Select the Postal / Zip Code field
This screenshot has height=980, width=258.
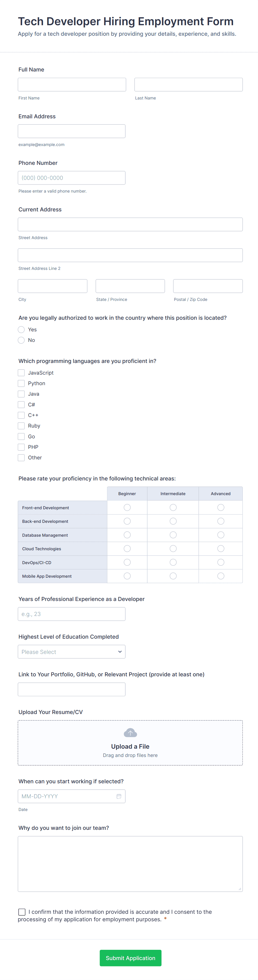(208, 286)
